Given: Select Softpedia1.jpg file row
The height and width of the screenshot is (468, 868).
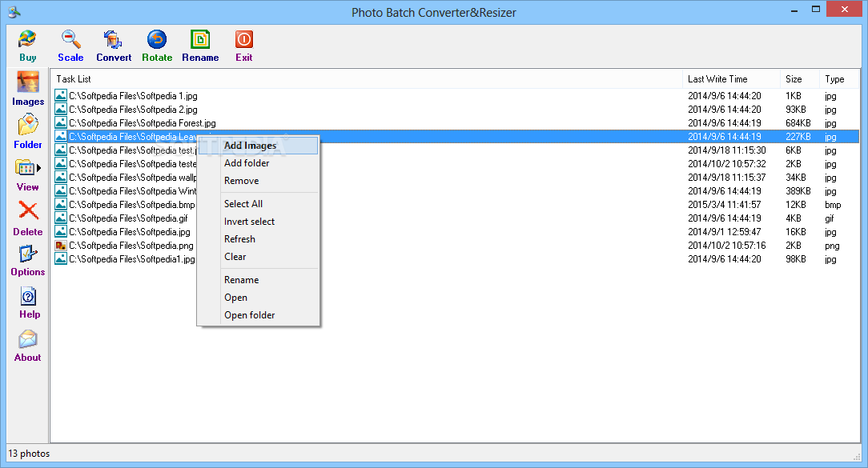Looking at the screenshot, I should coord(455,259).
